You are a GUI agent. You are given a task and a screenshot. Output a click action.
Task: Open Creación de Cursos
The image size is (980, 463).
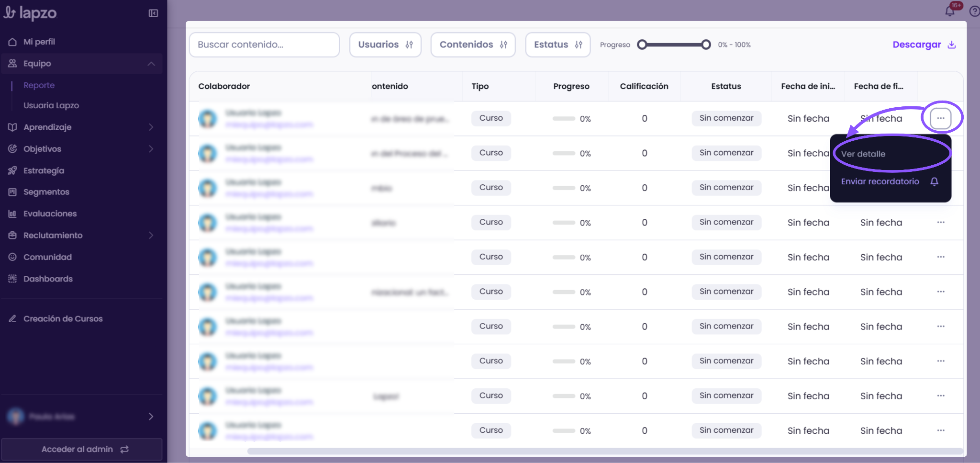pyautogui.click(x=63, y=318)
